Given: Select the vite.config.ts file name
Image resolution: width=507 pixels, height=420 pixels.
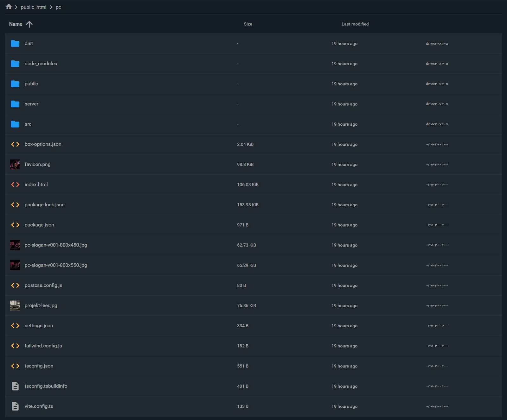Looking at the screenshot, I should [39, 406].
